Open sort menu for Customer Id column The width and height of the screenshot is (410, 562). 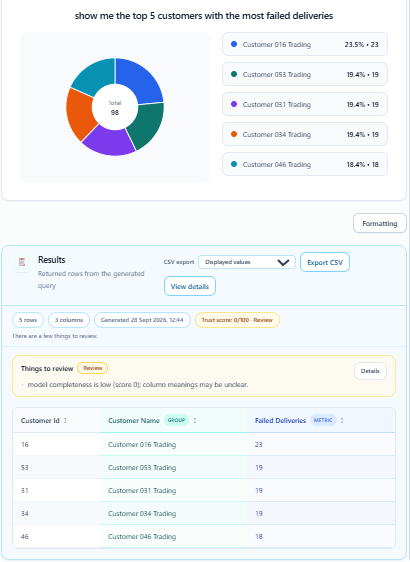[65, 420]
